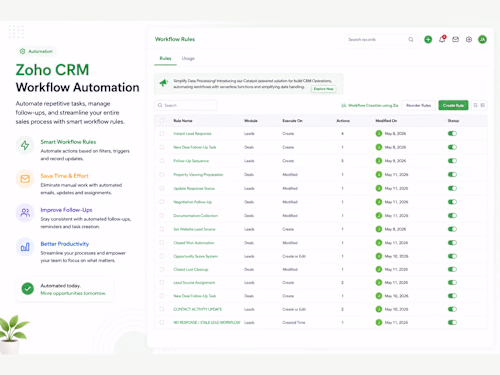The image size is (500, 375).
Task: Toggle status of Closed Lost Cleanup rule
Action: point(452,269)
